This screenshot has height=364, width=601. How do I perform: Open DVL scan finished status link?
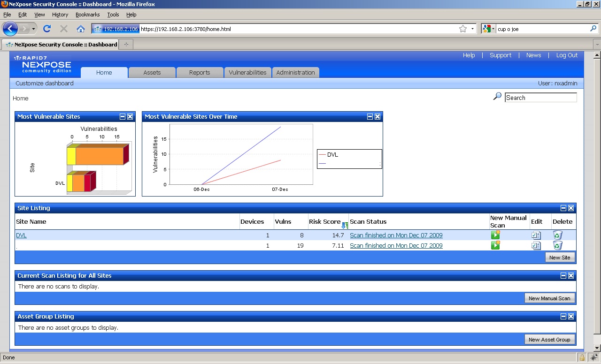point(396,235)
